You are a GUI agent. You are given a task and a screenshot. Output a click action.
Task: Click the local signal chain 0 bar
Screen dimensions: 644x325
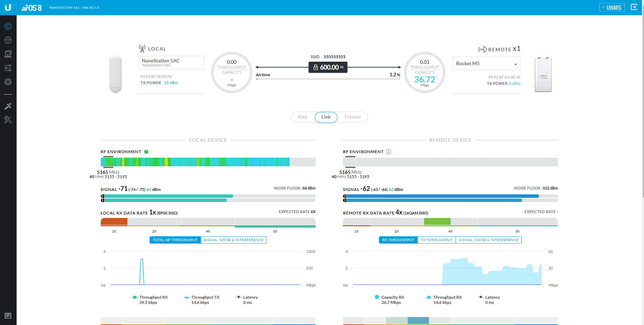208,196
